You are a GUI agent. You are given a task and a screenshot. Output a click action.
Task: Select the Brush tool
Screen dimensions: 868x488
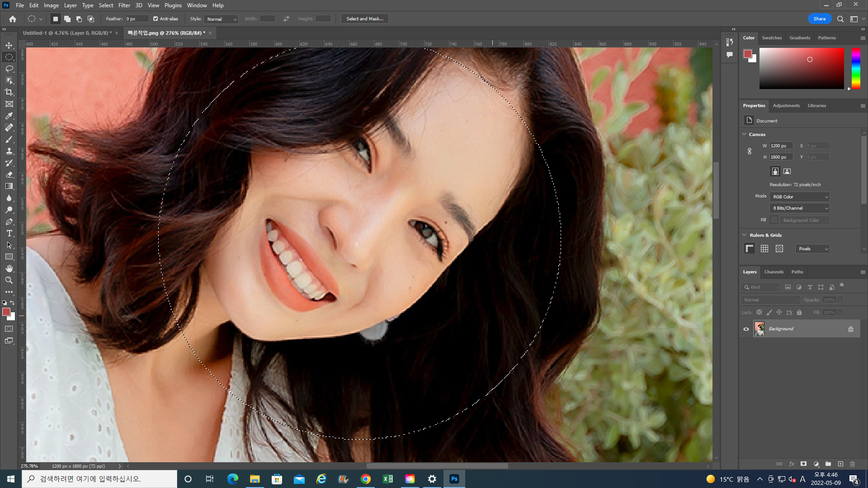click(9, 139)
